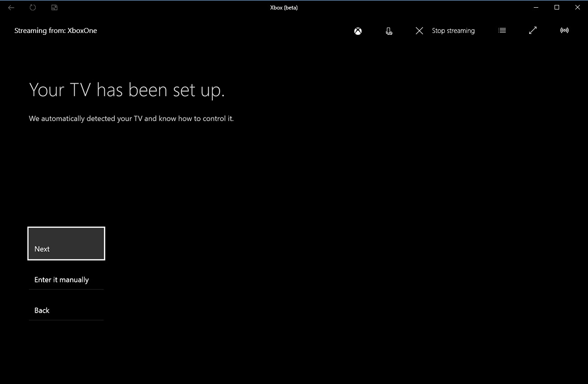Viewport: 588px width, 384px height.
Task: Click the refresh icon
Action: pyautogui.click(x=32, y=7)
